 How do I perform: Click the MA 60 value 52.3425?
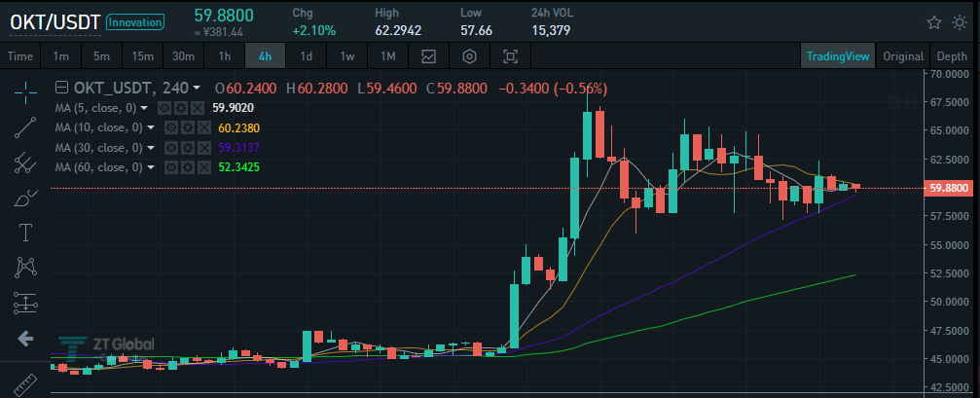[x=238, y=167]
